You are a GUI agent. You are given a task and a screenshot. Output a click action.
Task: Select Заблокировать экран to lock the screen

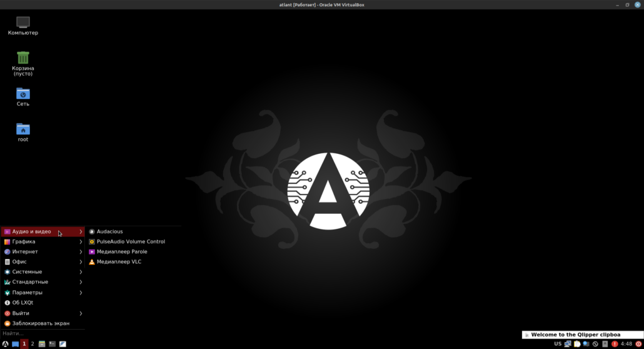41,323
